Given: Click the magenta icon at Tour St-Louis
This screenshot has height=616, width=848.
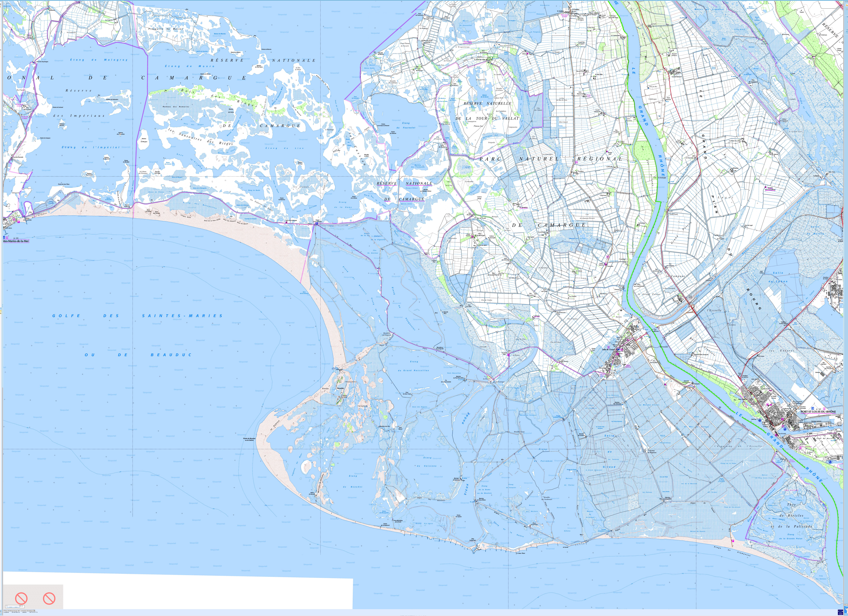Looking at the screenshot, I should [776, 435].
